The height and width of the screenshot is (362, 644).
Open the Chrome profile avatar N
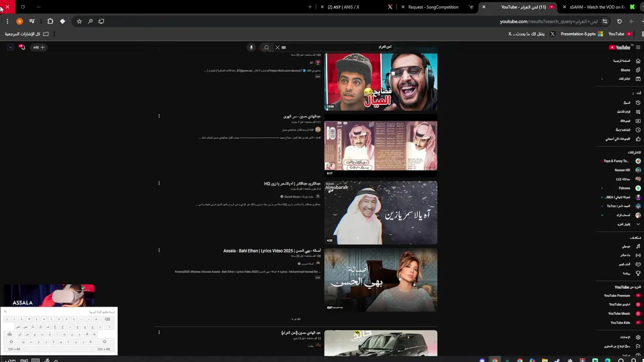click(20, 21)
